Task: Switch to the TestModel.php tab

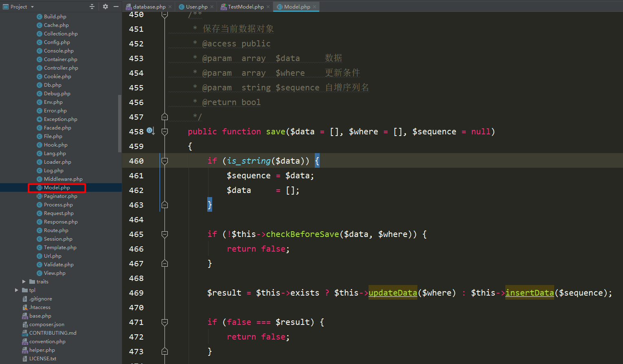Action: click(x=246, y=7)
